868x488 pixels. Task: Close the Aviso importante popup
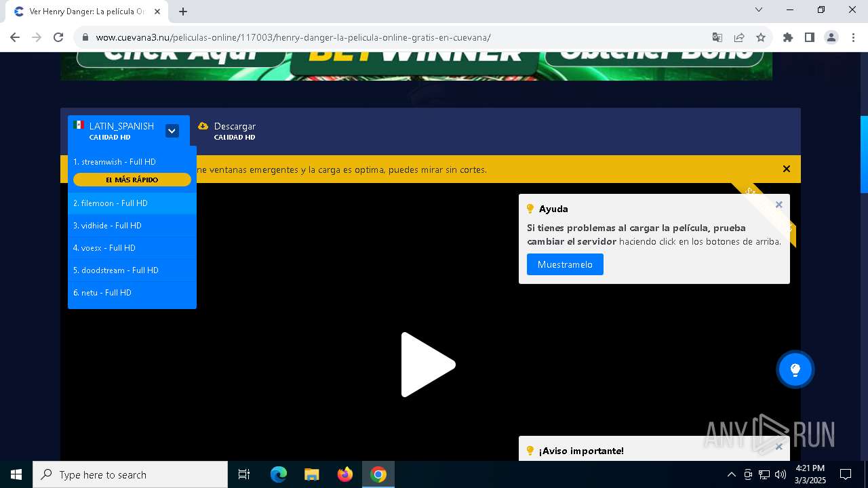779,446
